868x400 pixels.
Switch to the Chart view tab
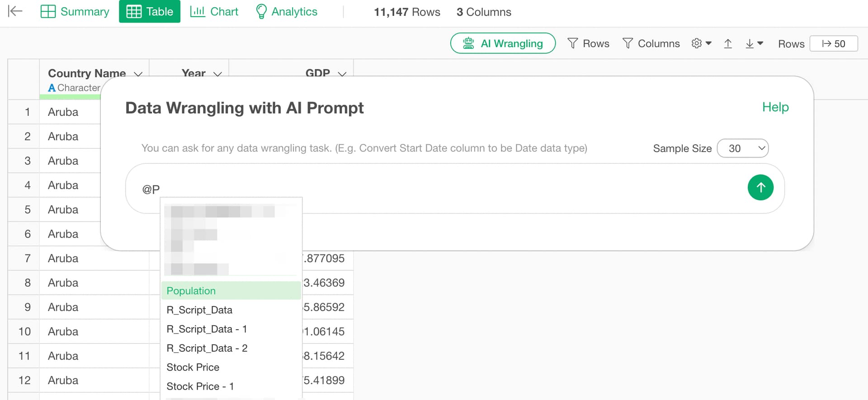(x=214, y=12)
